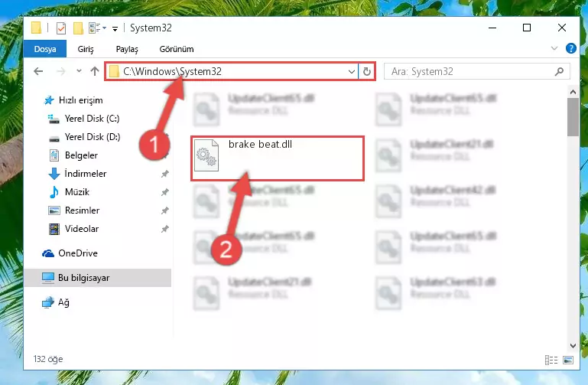
Task: Open Müzik in the navigation pane
Action: 77,192
